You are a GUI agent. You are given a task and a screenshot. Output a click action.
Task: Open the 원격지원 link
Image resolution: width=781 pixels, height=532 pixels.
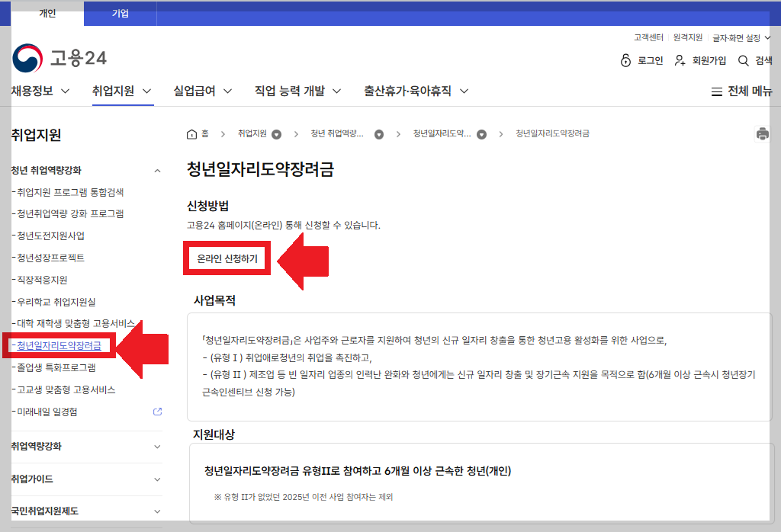coord(688,38)
